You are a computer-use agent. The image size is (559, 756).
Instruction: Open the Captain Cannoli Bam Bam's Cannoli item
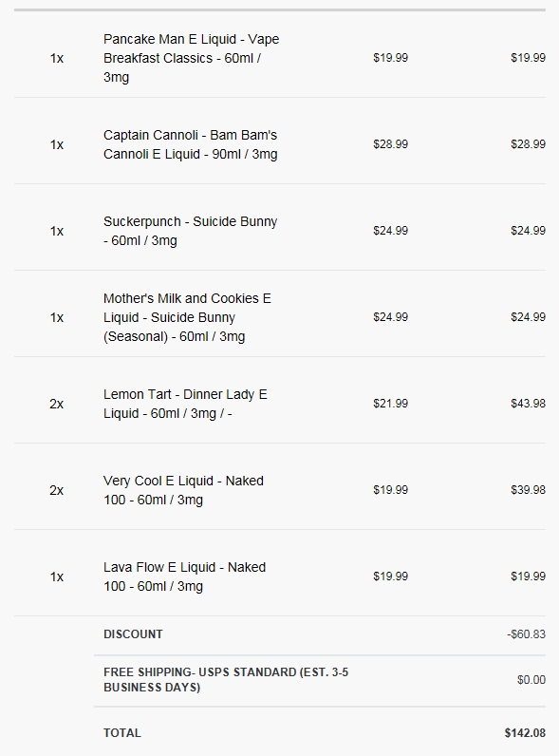[191, 144]
